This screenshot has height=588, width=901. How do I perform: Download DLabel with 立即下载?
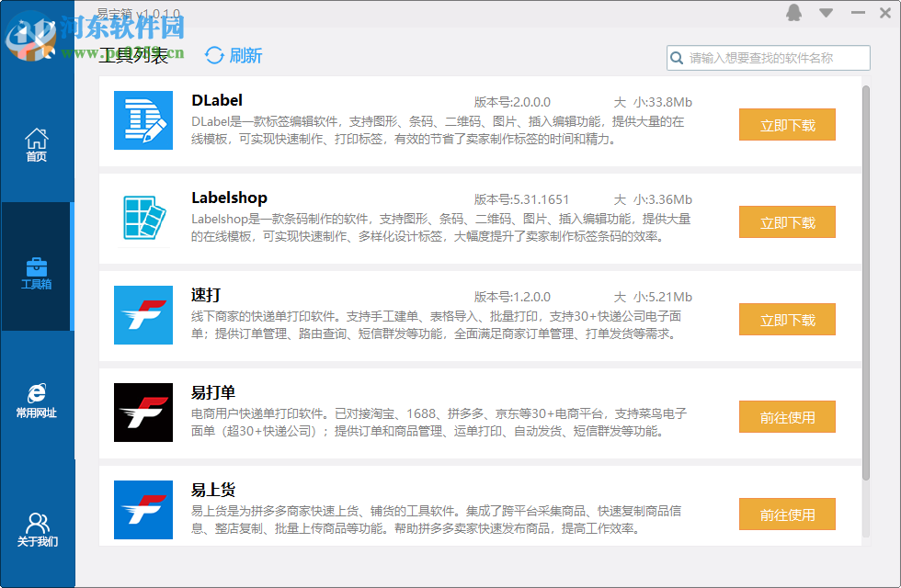(787, 125)
